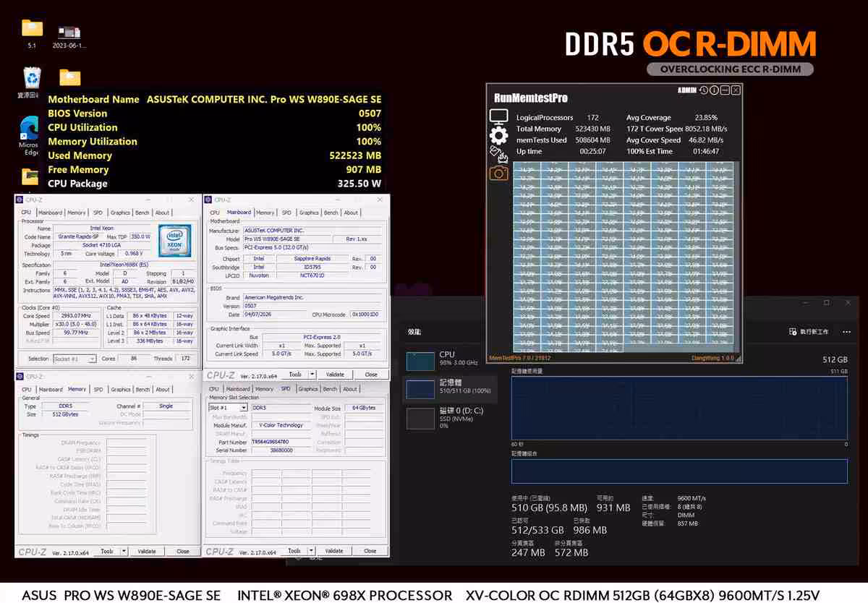Click Validate in the CPU-Z SPD window

click(x=334, y=550)
